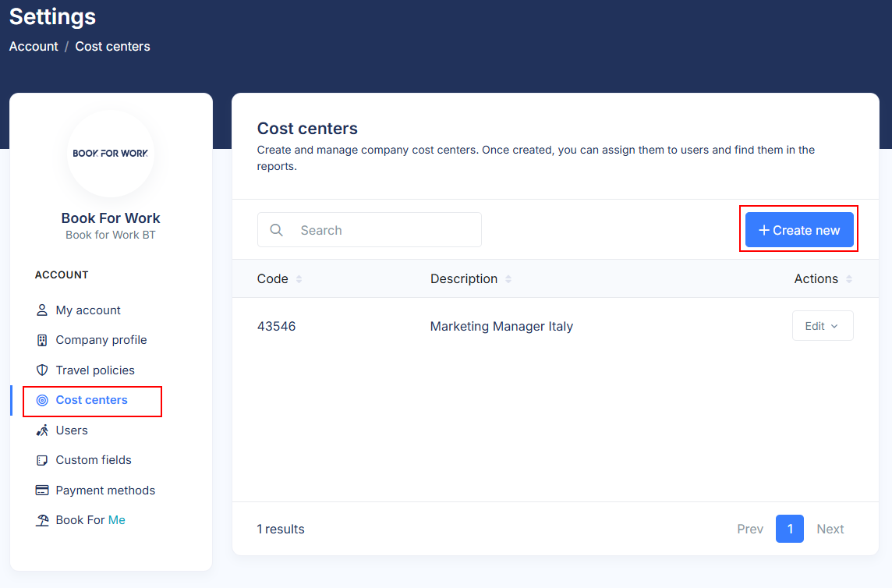Click cost center code 43546
Image resolution: width=892 pixels, height=588 pixels.
click(x=277, y=326)
